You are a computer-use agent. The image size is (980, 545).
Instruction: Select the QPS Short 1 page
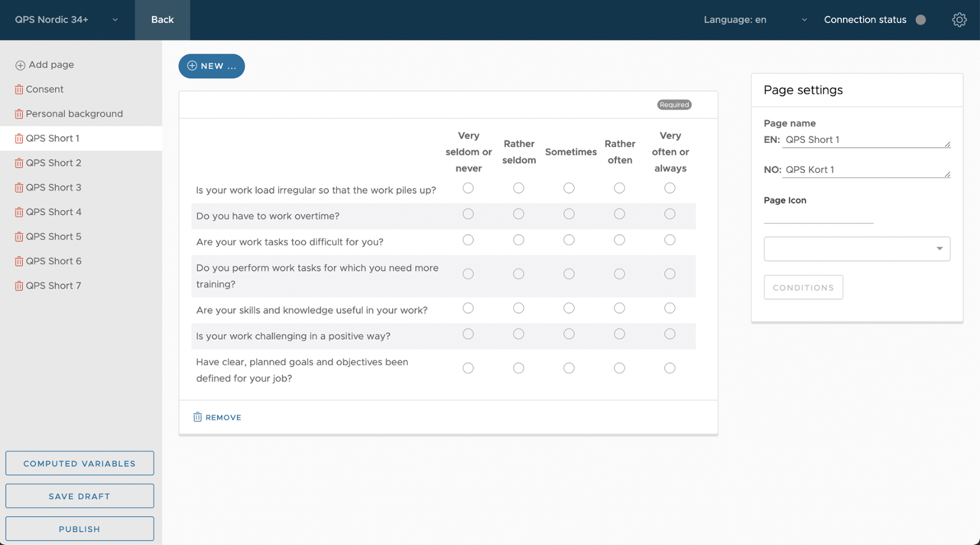click(53, 139)
